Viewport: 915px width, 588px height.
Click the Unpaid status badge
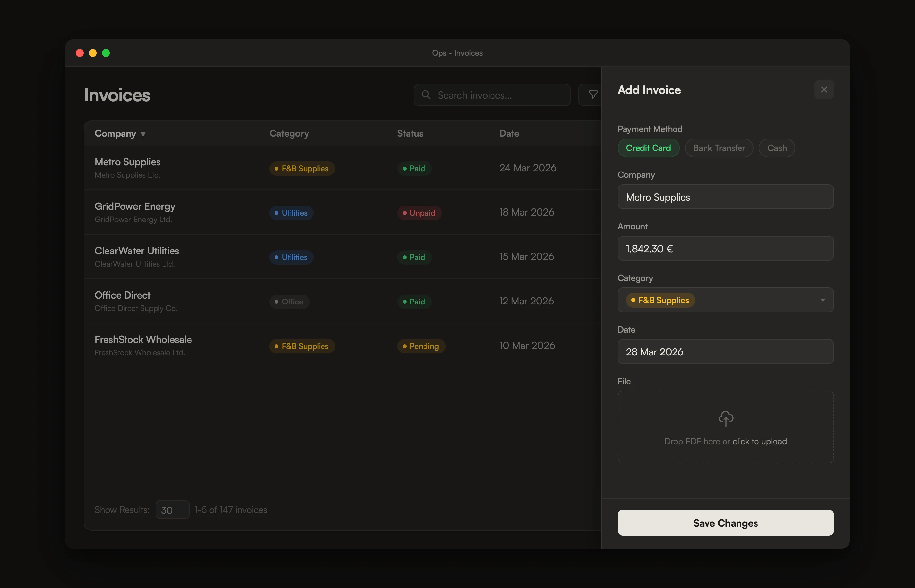click(x=419, y=213)
